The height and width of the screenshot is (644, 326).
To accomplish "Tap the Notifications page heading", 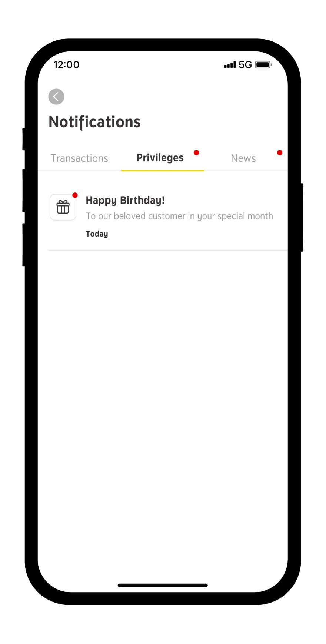I will coord(94,122).
